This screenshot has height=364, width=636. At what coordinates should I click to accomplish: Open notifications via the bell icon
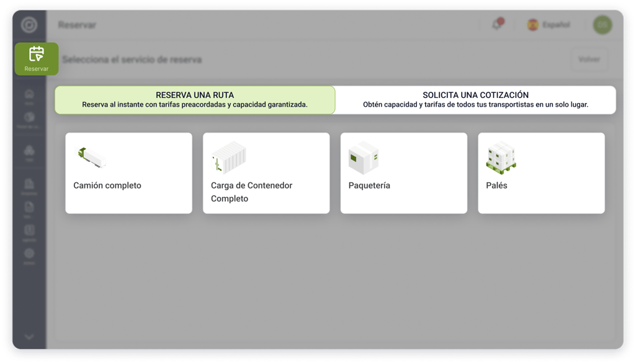(498, 24)
